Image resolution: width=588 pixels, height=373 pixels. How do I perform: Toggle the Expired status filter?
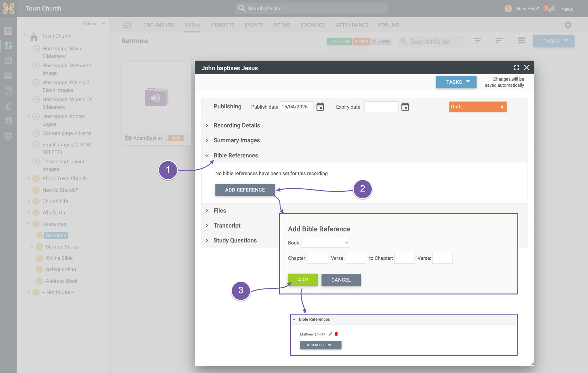(x=382, y=41)
